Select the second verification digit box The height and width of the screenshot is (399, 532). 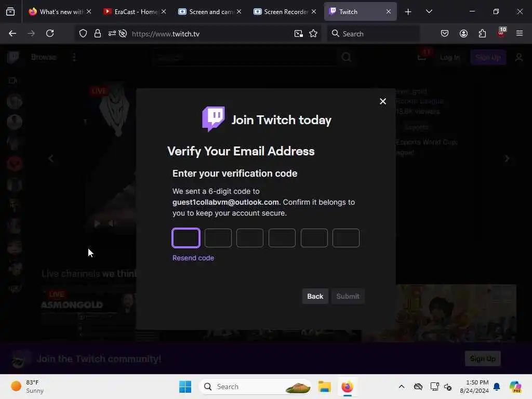coord(218,238)
